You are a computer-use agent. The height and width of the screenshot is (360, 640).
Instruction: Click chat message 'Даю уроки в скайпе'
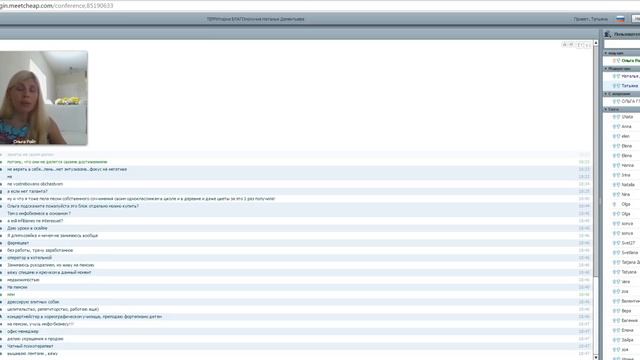coord(27,228)
